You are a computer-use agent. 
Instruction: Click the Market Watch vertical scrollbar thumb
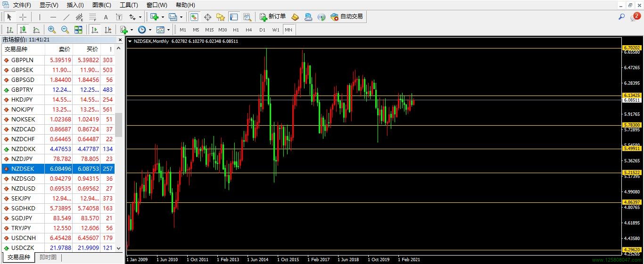(x=119, y=125)
